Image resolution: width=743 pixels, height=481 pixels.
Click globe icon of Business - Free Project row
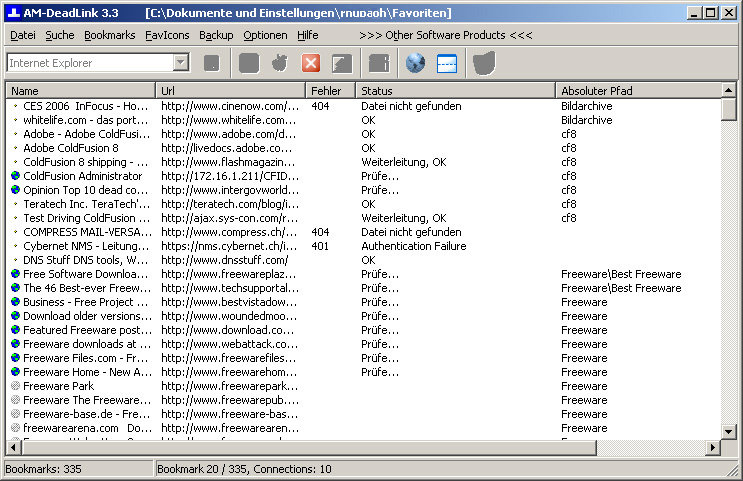pyautogui.click(x=15, y=302)
